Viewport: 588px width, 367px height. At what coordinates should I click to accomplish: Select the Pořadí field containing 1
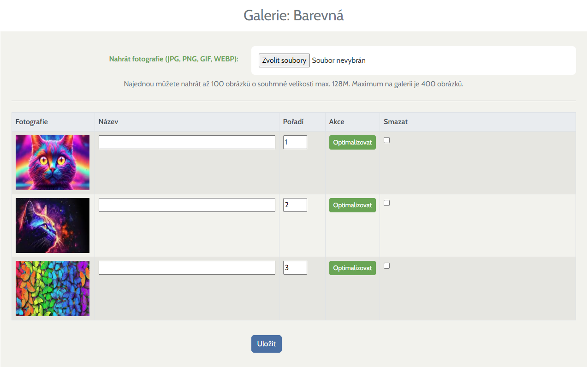[x=295, y=142]
